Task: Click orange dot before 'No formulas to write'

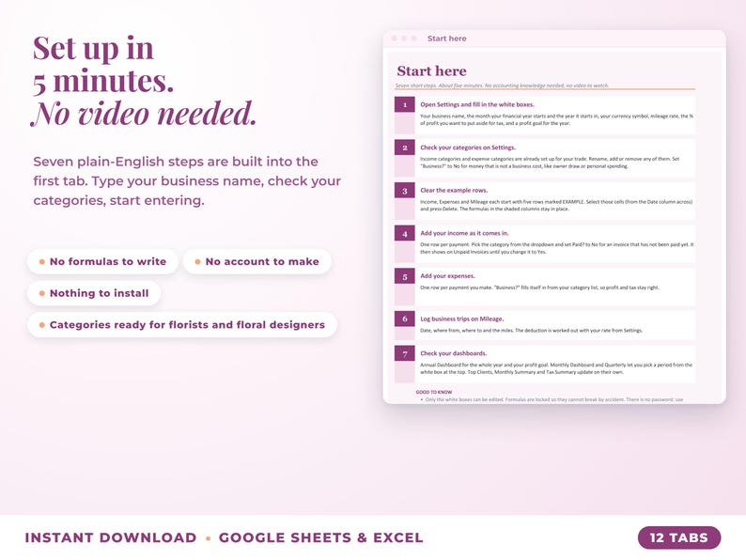Action: pos(42,262)
